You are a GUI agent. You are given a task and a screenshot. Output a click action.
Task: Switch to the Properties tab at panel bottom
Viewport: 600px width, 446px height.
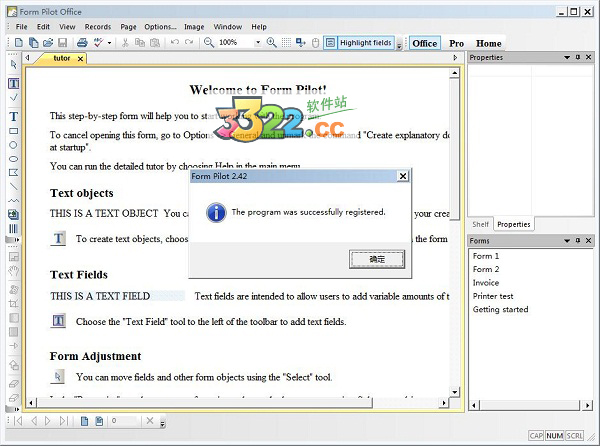point(514,224)
